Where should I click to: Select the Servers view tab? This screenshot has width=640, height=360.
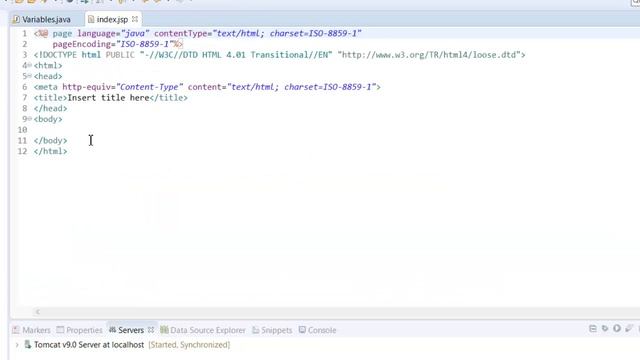(127, 330)
